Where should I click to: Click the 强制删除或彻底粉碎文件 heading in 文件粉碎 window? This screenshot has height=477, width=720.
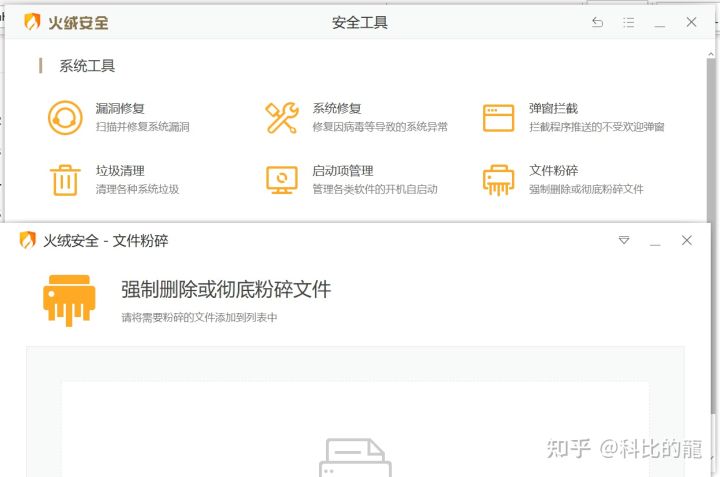pyautogui.click(x=226, y=290)
